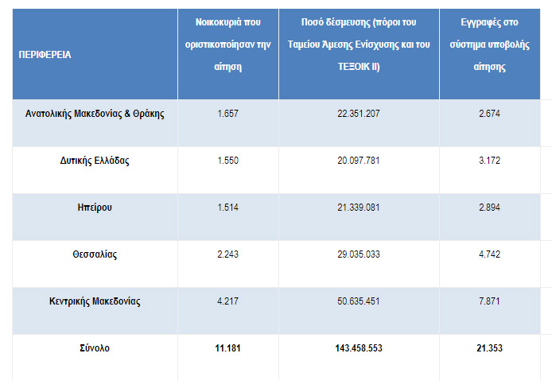Image resolution: width=552 pixels, height=392 pixels.
Task: Click the households value 2.243
Action: (227, 254)
